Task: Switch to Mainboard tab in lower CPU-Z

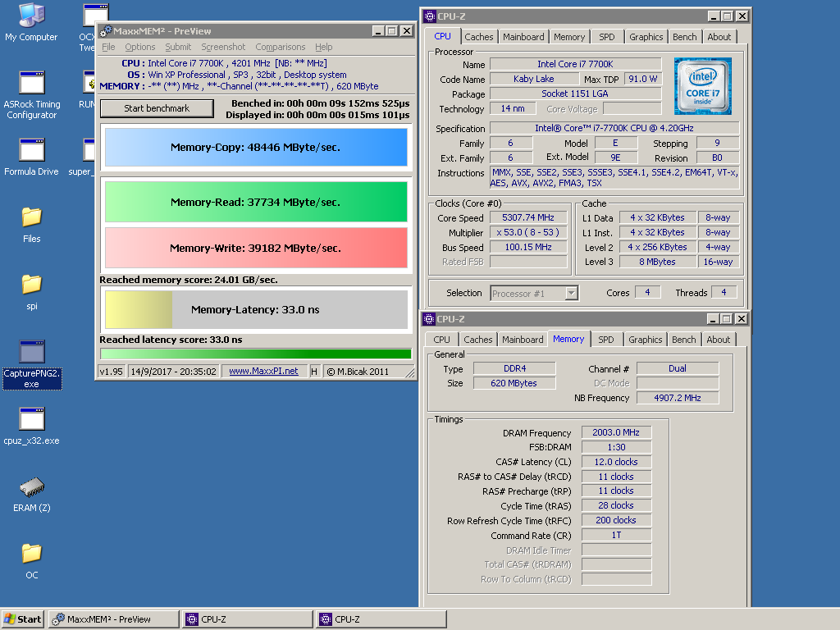Action: [x=523, y=340]
